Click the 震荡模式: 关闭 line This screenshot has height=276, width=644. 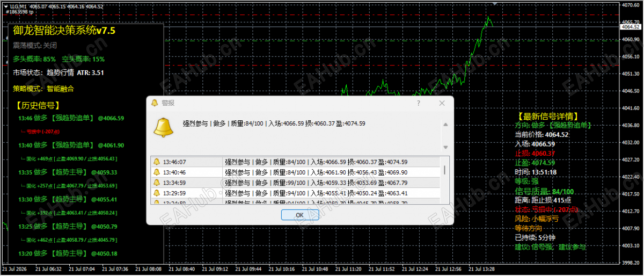[x=35, y=46]
